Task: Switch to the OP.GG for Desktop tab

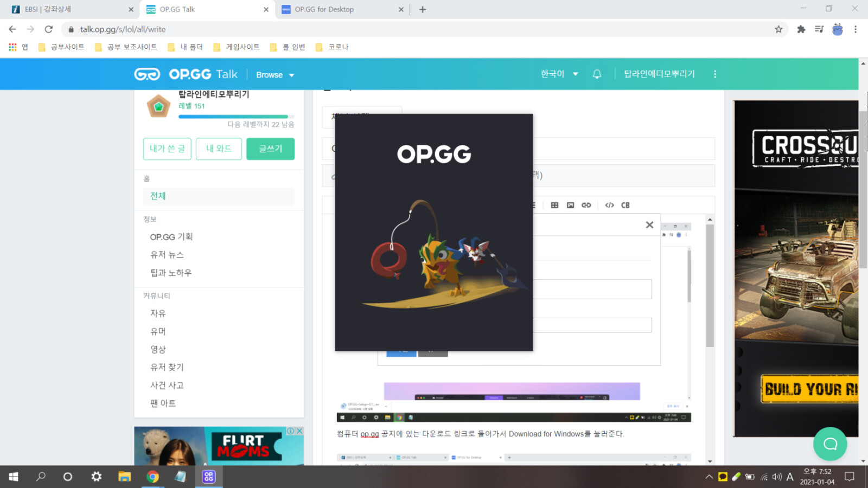Action: coord(336,9)
